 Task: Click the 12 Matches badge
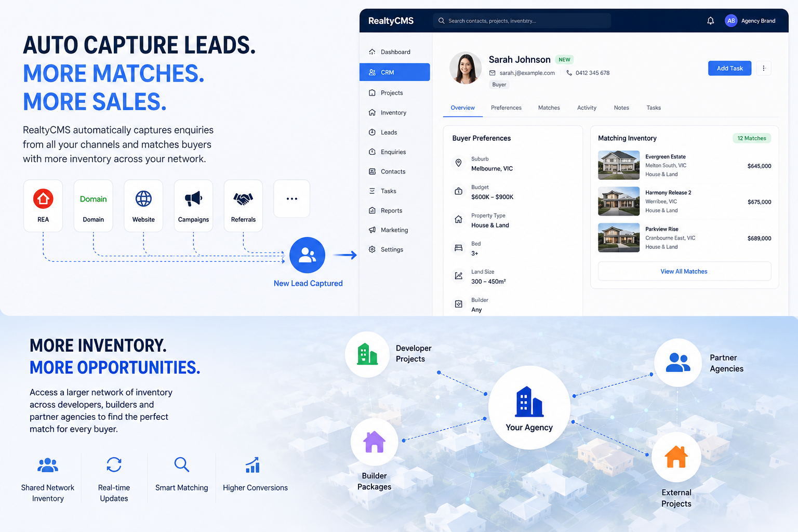(x=752, y=138)
